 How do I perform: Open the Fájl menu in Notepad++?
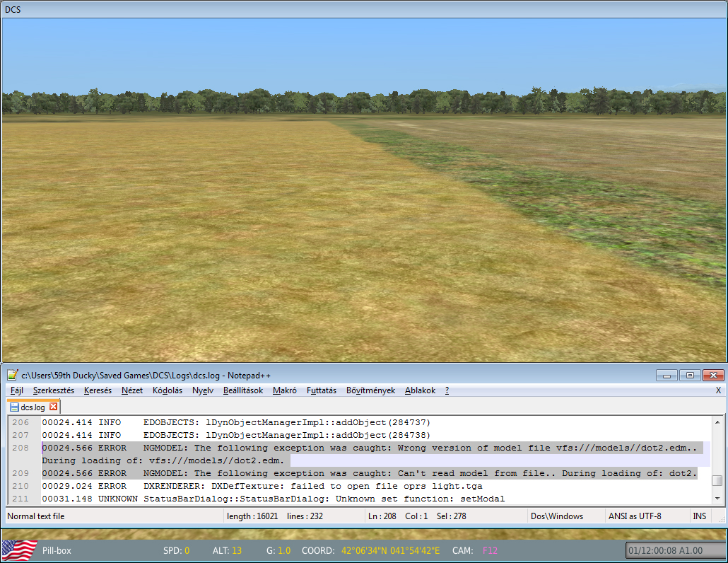pyautogui.click(x=17, y=390)
